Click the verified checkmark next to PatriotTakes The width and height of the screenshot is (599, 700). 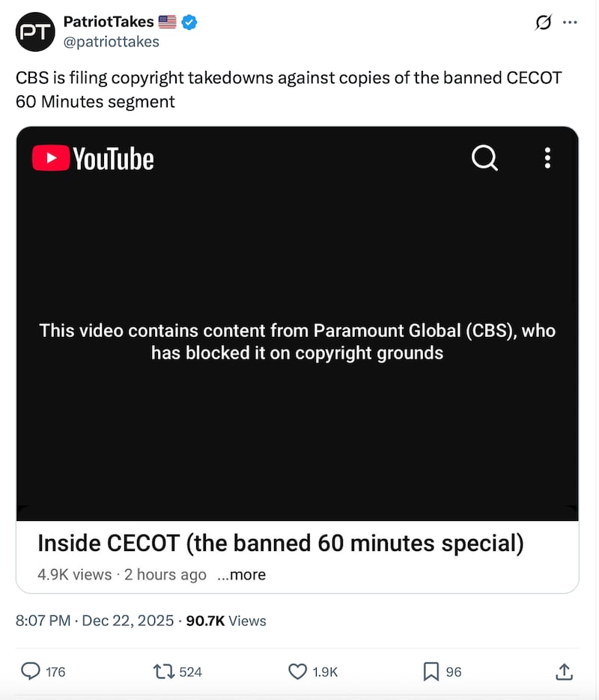point(188,22)
